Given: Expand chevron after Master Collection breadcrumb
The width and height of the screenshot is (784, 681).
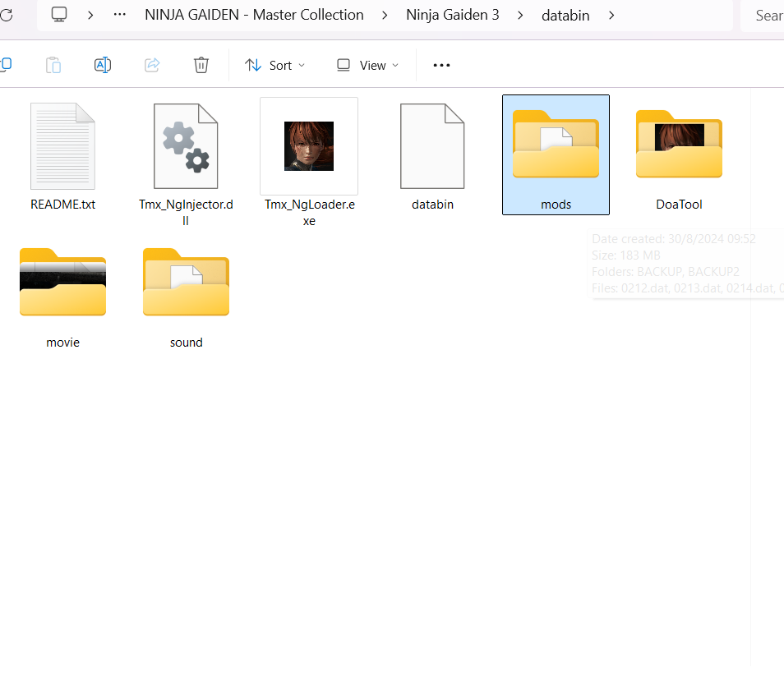Looking at the screenshot, I should (385, 15).
